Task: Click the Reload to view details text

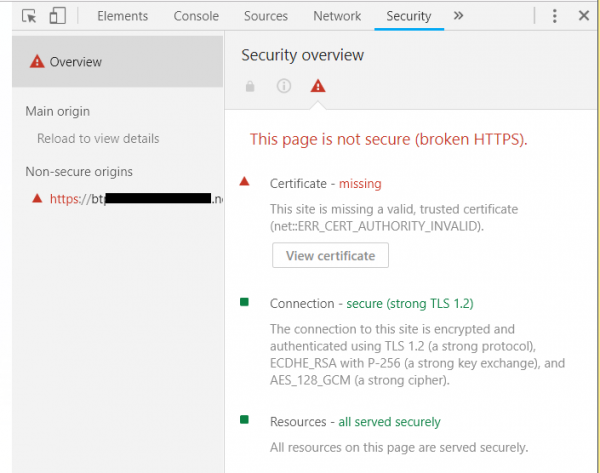Action: tap(98, 138)
